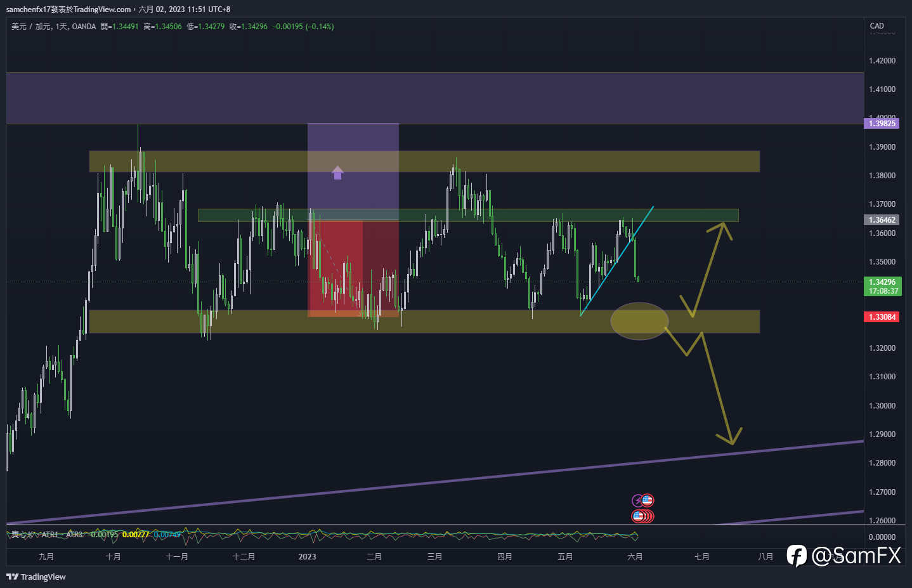Click the 六月 time axis label
The image size is (912, 588).
pos(635,557)
